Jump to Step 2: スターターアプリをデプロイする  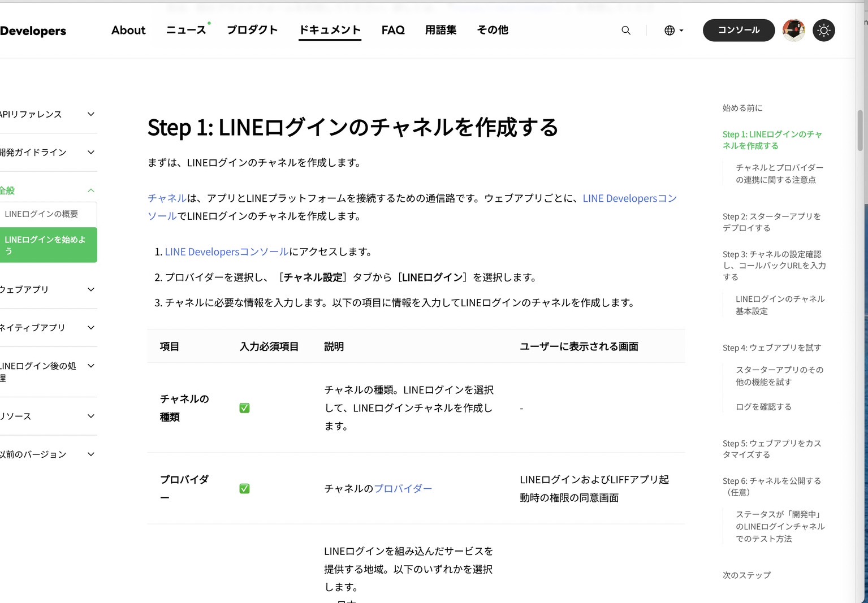point(771,222)
